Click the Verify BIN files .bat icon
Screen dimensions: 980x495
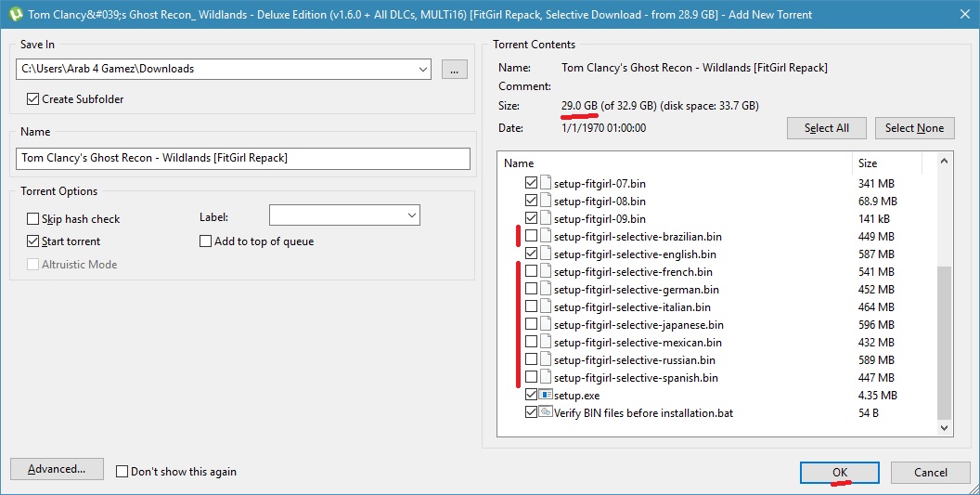[546, 412]
